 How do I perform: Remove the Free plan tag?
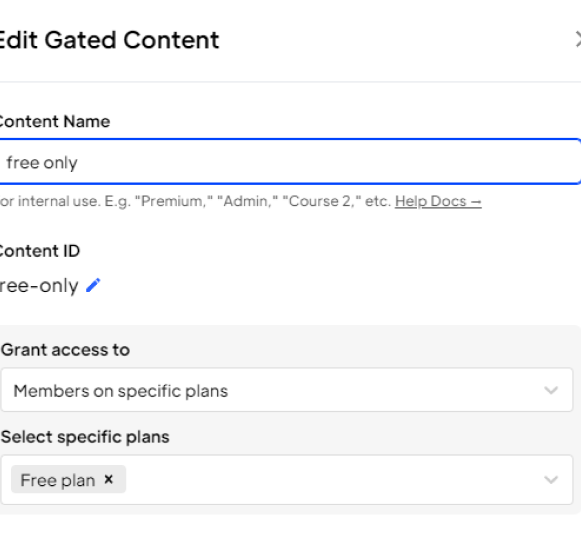109,479
